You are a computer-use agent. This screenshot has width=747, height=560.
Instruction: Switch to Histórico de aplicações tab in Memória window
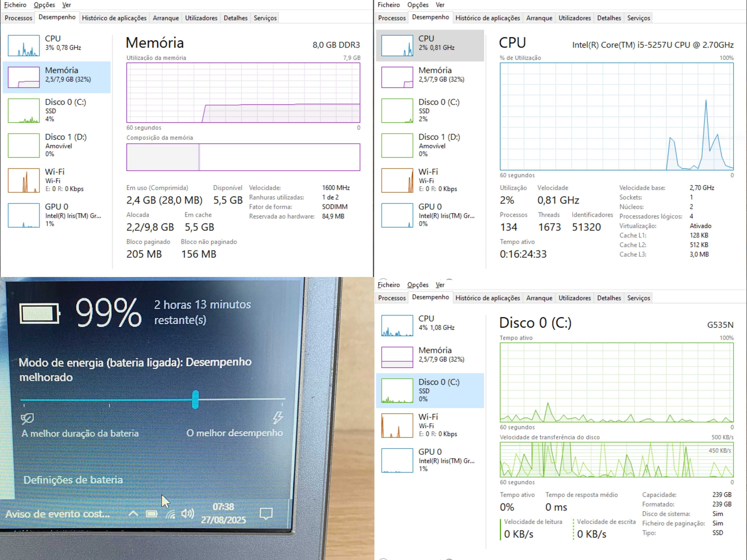click(x=114, y=18)
